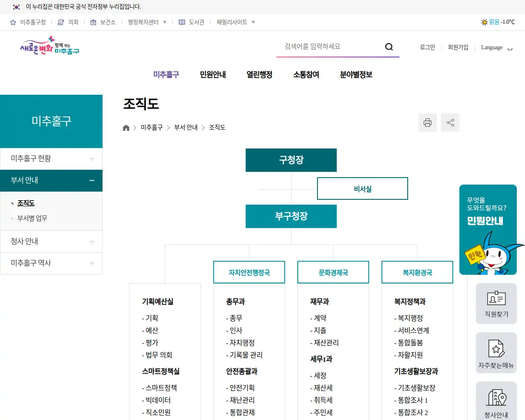Open 청사안내 building guide icon
Viewport: 525px width, 420px height.
(x=496, y=401)
